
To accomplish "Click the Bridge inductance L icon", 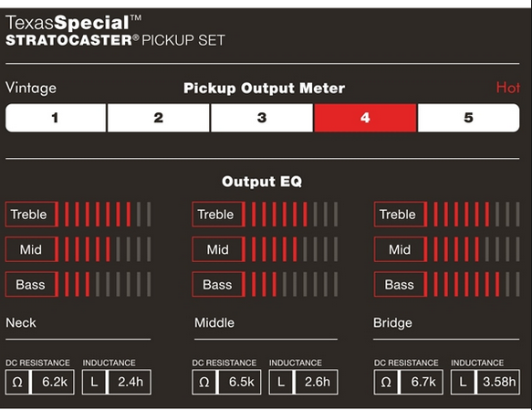I will (463, 383).
